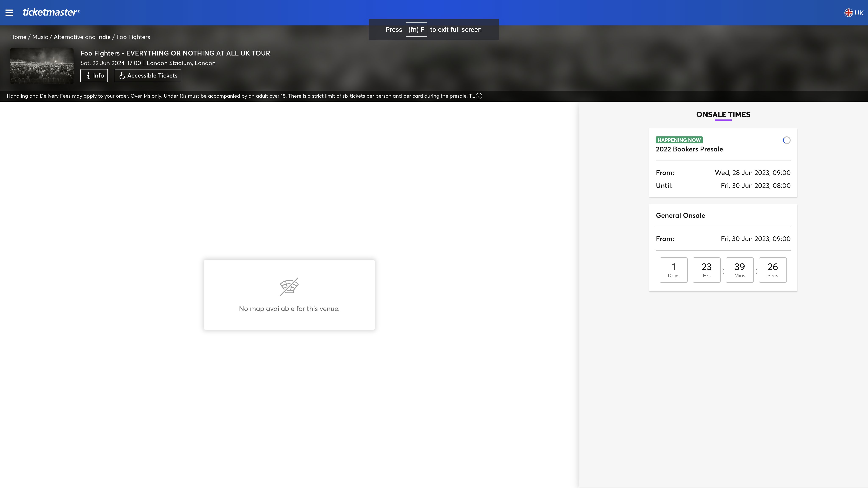Click the ticketmaster logo

pos(51,12)
